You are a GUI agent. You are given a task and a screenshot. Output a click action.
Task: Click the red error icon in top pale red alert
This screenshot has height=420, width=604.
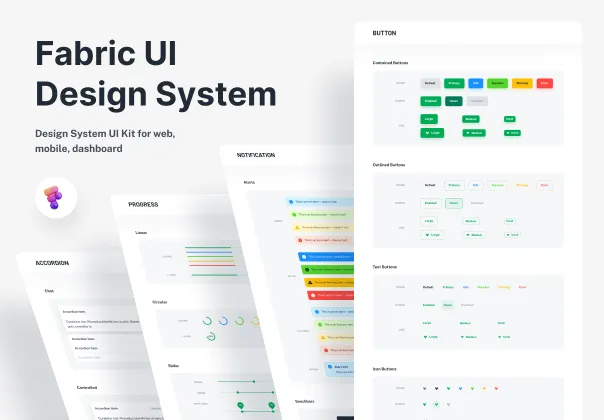[x=300, y=240]
